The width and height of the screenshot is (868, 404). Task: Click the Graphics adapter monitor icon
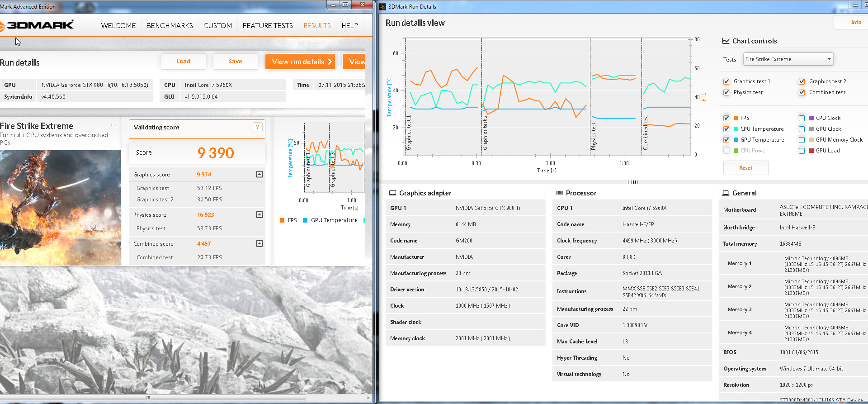pos(392,193)
